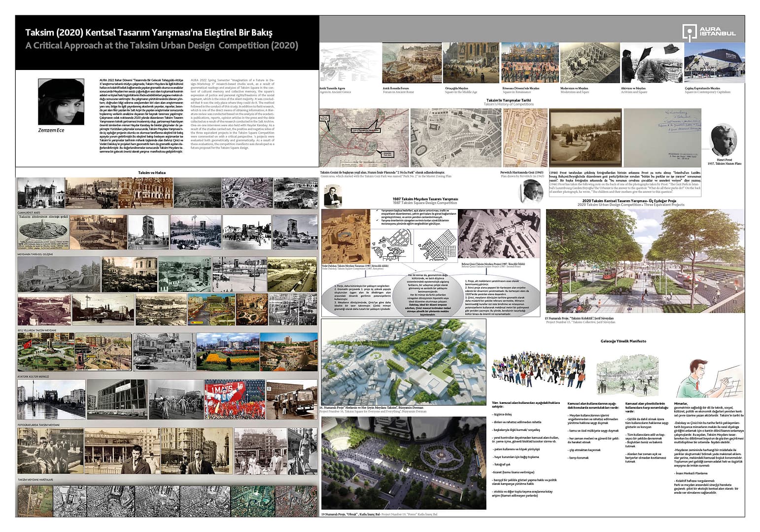Select the English subtitle in the black banner
Screen dimensions: 760x532
162,45
